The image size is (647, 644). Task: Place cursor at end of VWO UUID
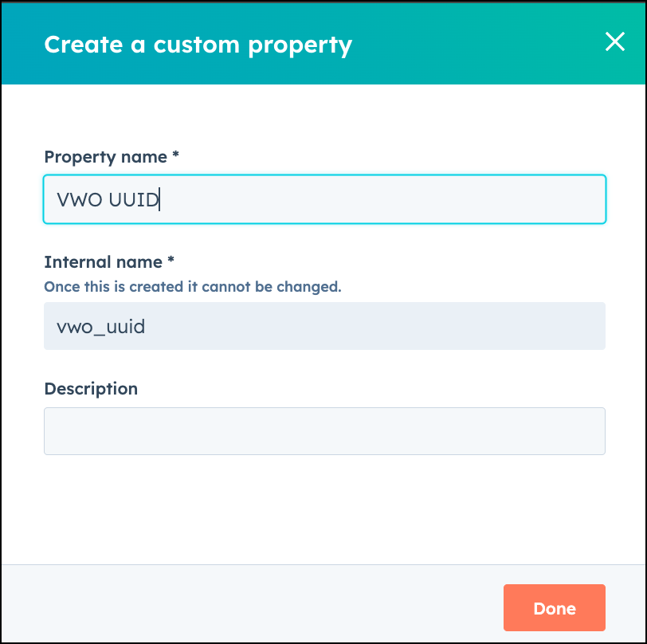159,200
